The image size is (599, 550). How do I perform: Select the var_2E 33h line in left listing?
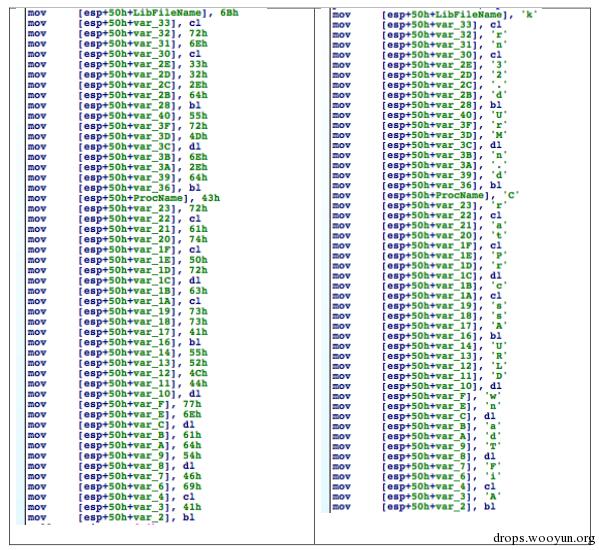pyautogui.click(x=117, y=64)
